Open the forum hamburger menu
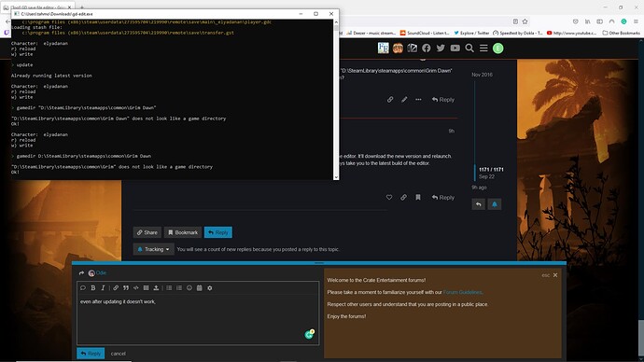The image size is (644, 362). coord(483,49)
